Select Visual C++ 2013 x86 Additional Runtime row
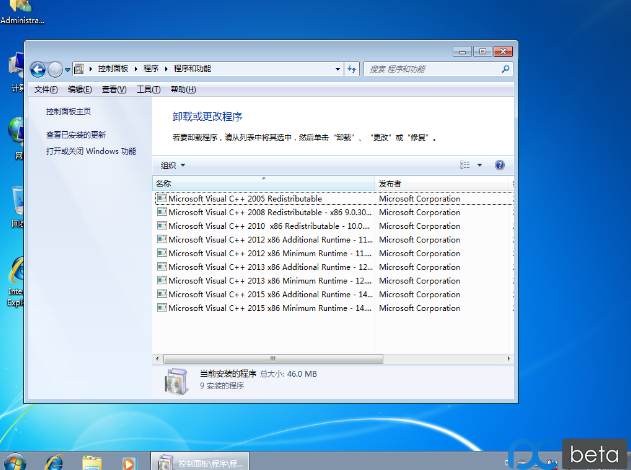The width and height of the screenshot is (631, 470). tap(334, 267)
